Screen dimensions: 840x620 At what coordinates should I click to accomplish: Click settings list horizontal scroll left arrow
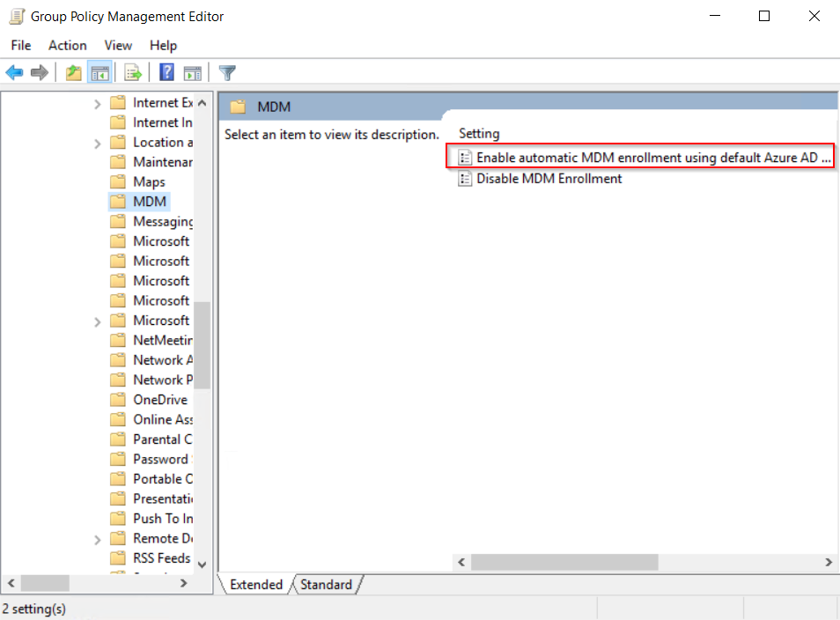coord(461,562)
